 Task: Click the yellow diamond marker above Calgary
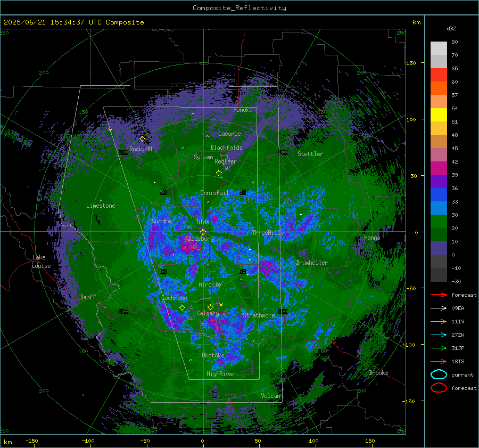[210, 307]
